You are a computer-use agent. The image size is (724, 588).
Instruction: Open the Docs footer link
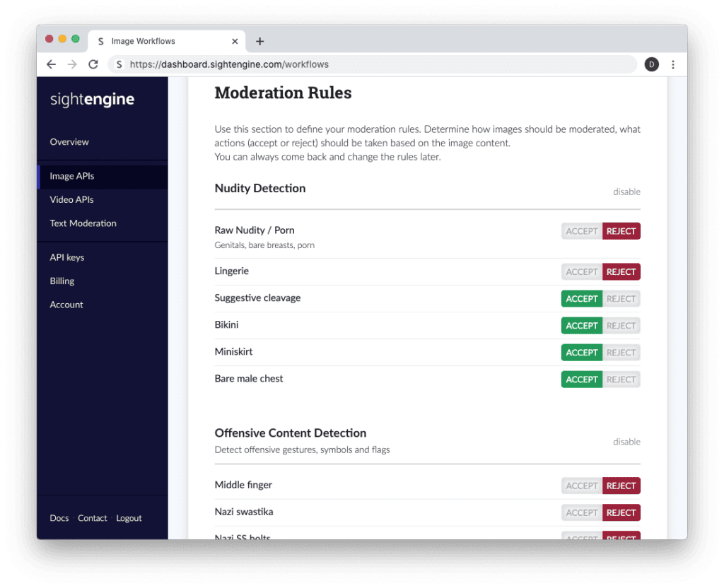tap(59, 518)
